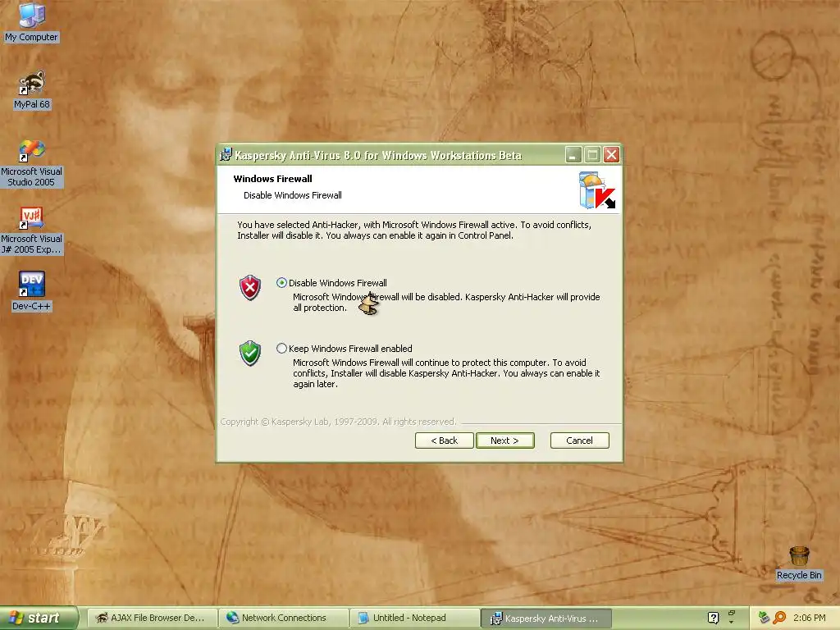
Task: Click the < Back button
Action: (x=444, y=441)
